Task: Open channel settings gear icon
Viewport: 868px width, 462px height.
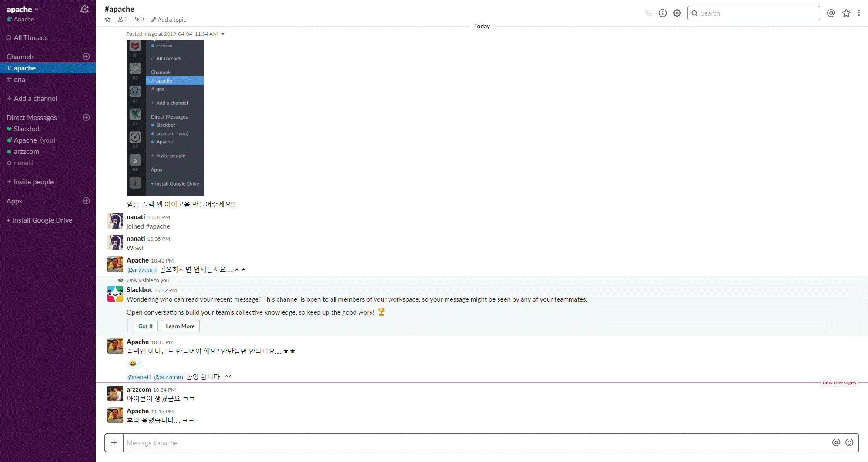Action: click(x=677, y=13)
